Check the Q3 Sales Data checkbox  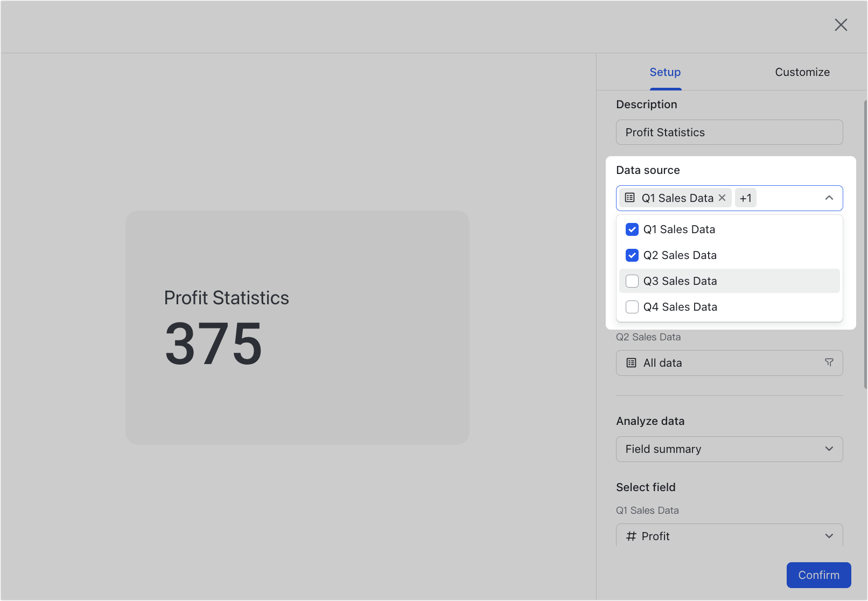[x=632, y=281]
